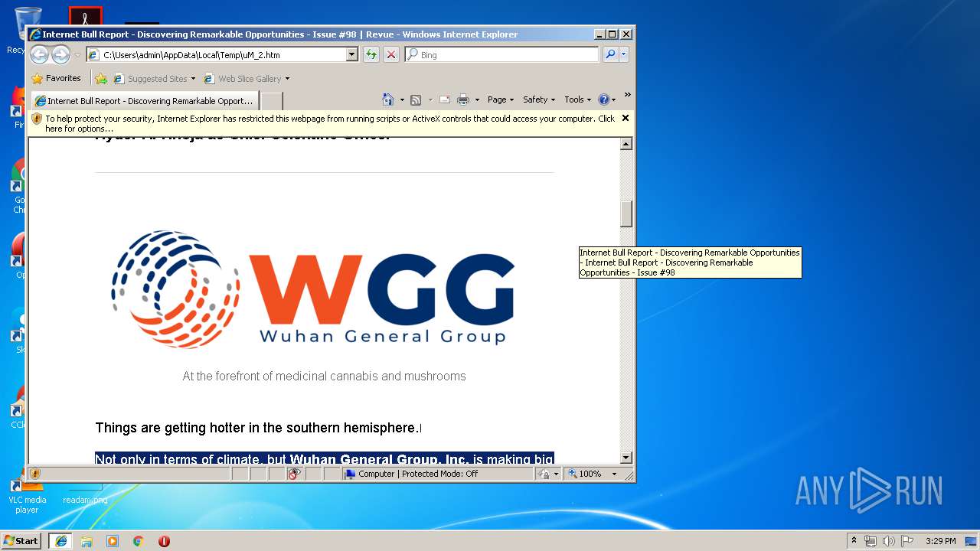
Task: Click the status bar shield icon
Action: (34, 474)
